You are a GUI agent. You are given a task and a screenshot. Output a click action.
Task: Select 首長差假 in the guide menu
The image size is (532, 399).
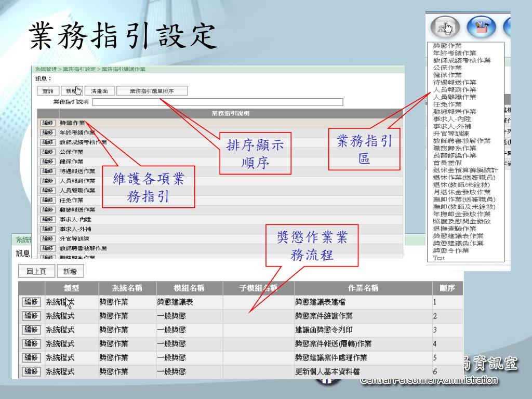click(x=447, y=163)
